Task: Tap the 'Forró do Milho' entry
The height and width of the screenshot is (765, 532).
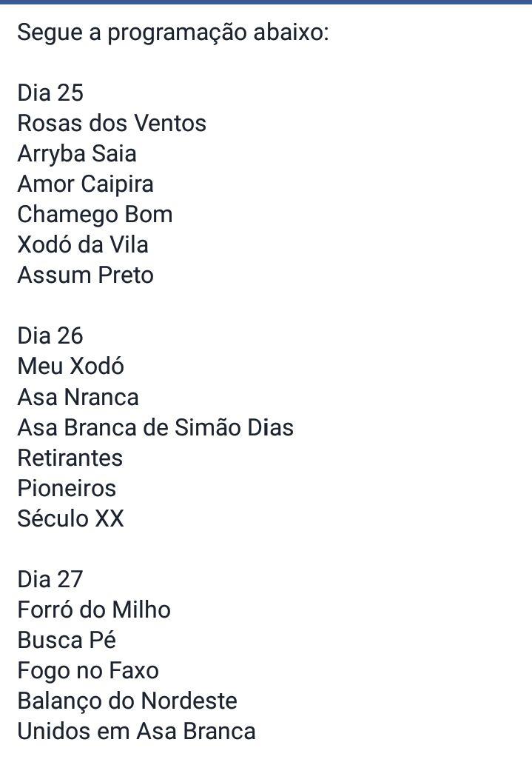Action: point(94,609)
